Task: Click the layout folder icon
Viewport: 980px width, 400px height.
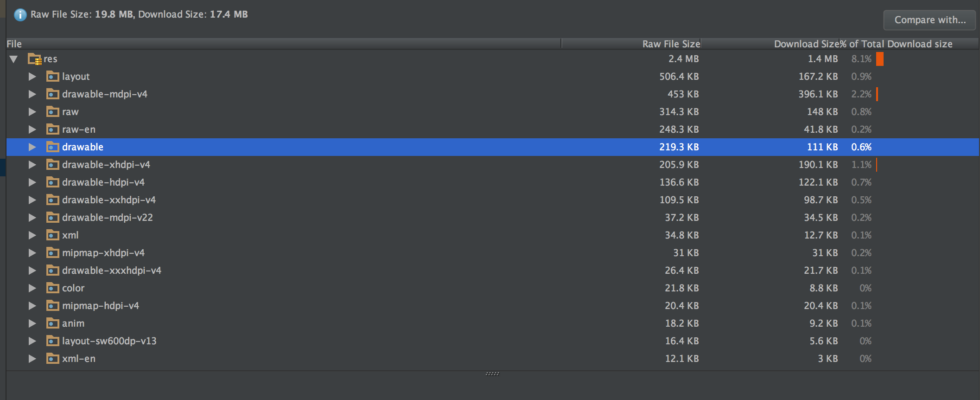Action: pos(53,77)
